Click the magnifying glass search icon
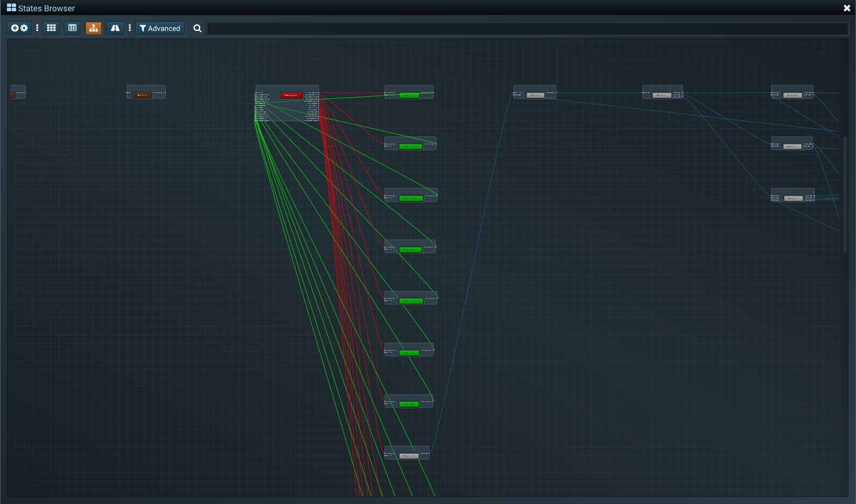The width and height of the screenshot is (856, 504). pyautogui.click(x=197, y=28)
